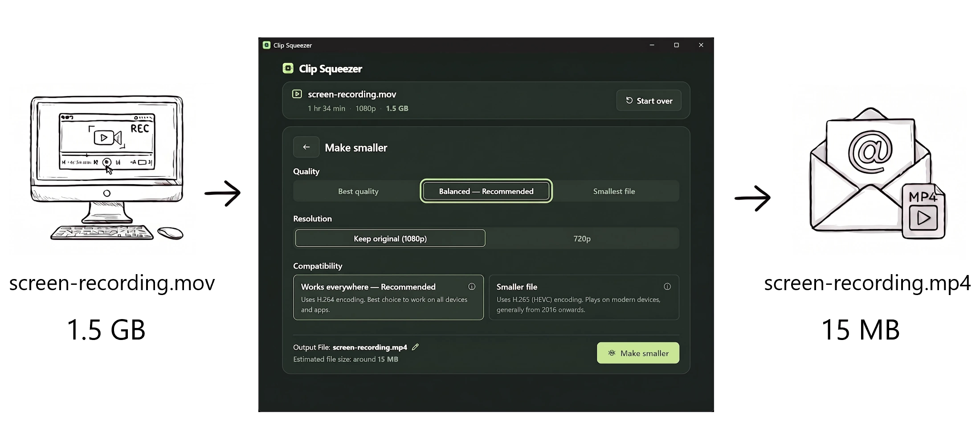Click the output file name screen-recording.mp4
Viewport: 980px width, 445px height.
point(370,347)
